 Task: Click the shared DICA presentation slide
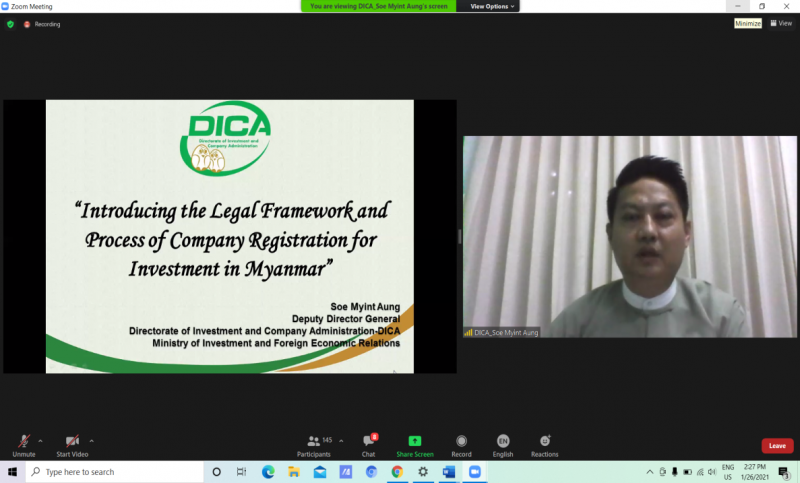(229, 236)
